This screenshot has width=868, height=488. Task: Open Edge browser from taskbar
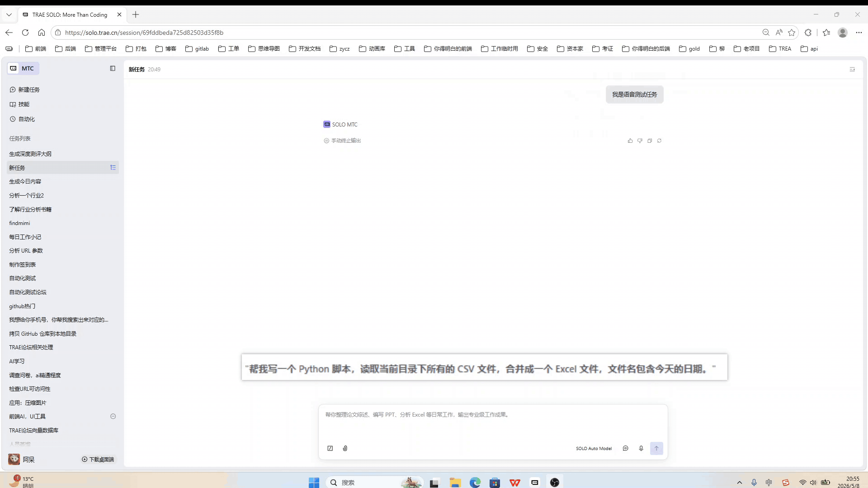coord(475,483)
